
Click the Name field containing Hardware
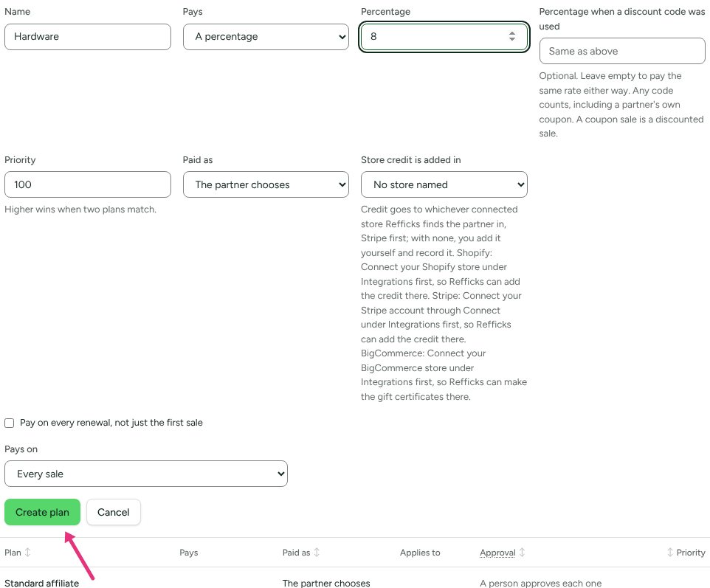87,37
